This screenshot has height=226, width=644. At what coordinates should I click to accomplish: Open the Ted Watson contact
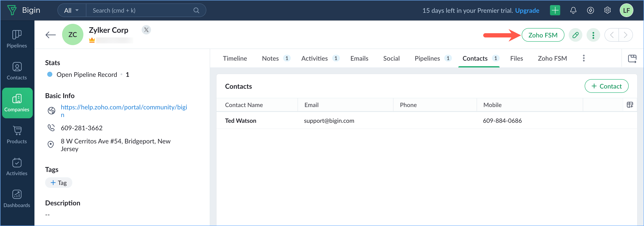241,121
